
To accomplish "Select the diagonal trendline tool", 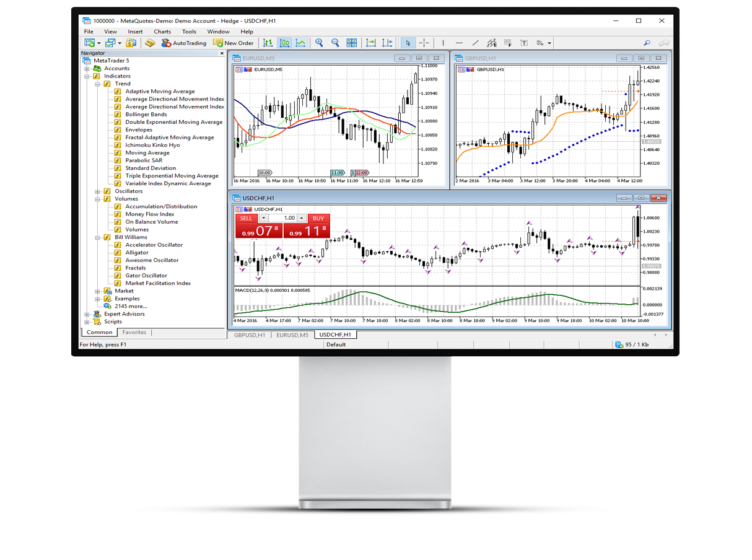I will tap(475, 43).
